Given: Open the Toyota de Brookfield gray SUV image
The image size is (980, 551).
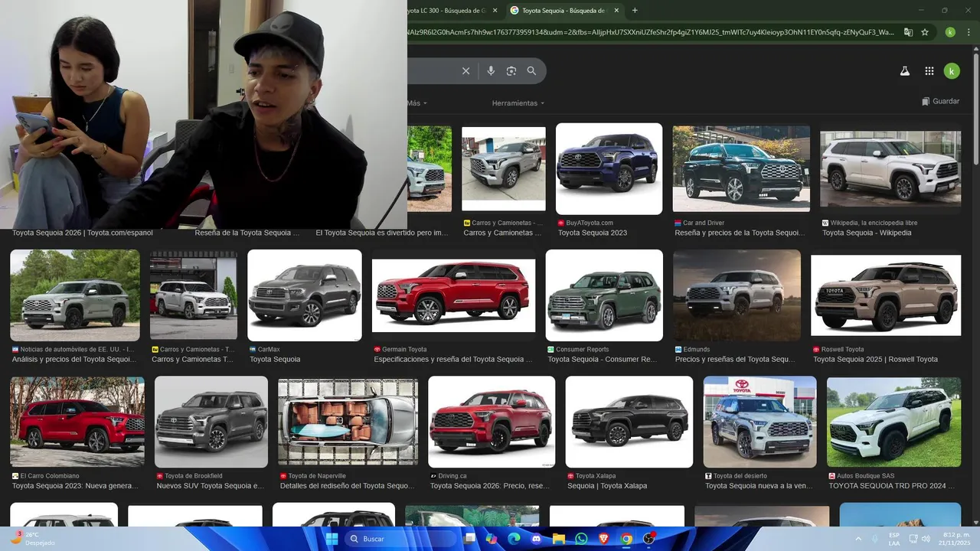Looking at the screenshot, I should coord(211,422).
